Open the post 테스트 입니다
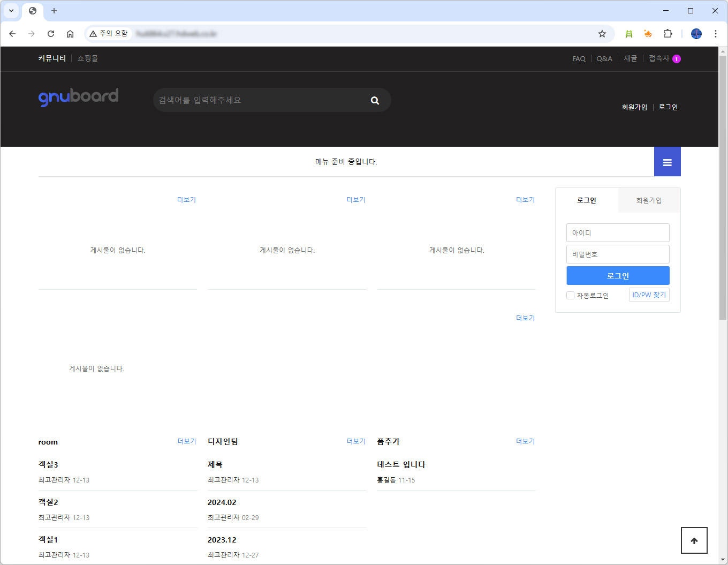The height and width of the screenshot is (565, 728). coord(401,464)
